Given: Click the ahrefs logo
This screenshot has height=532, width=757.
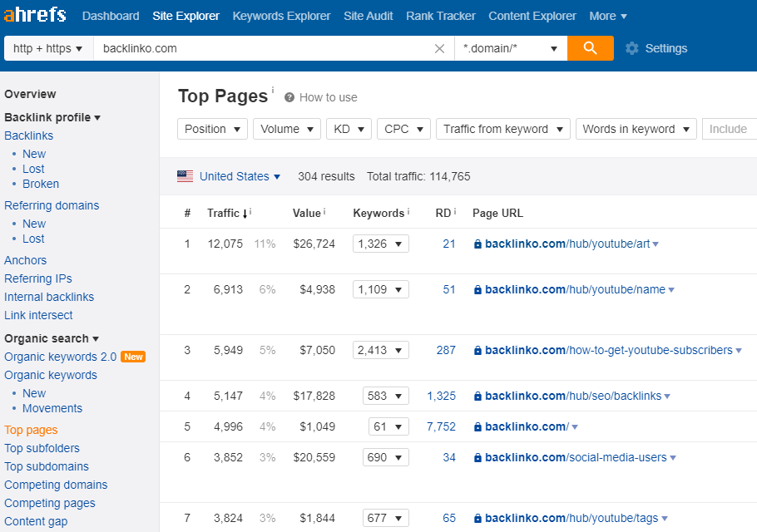Looking at the screenshot, I should [x=35, y=15].
